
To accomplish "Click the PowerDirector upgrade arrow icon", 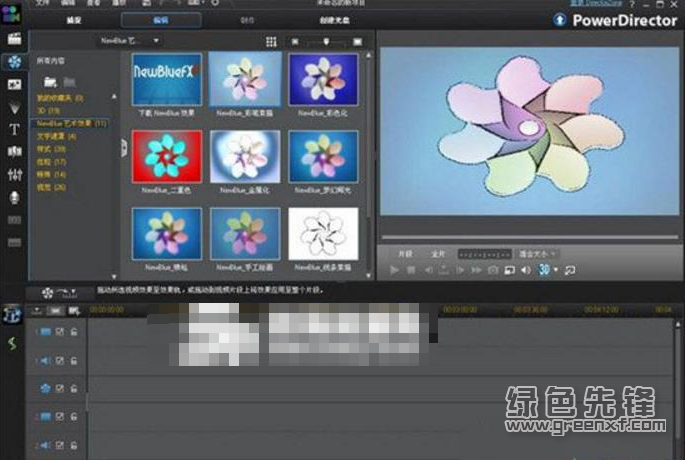I will coord(560,20).
